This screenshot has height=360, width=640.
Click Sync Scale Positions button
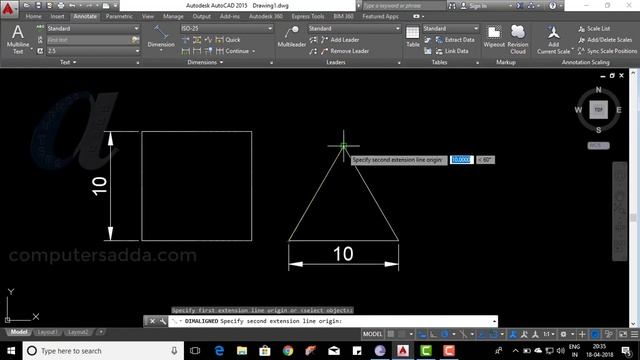607,51
